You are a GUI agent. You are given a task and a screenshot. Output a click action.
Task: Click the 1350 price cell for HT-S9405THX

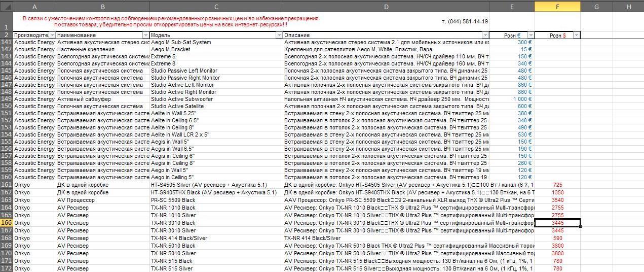(x=557, y=193)
